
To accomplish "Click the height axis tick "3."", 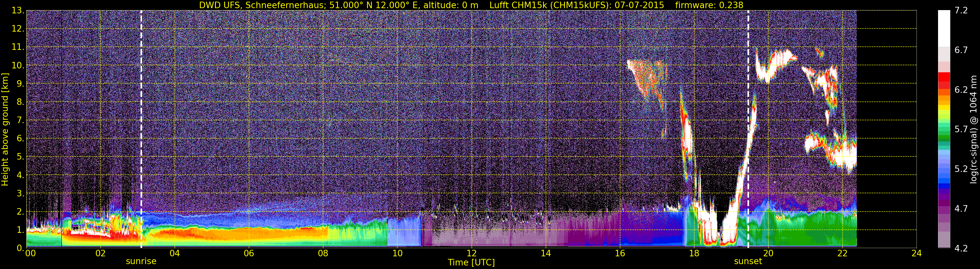I will pyautogui.click(x=20, y=193).
